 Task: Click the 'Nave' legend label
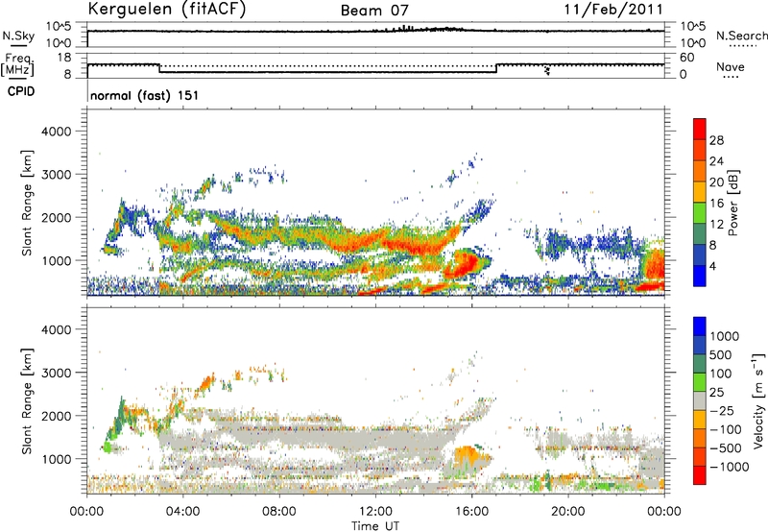[731, 67]
